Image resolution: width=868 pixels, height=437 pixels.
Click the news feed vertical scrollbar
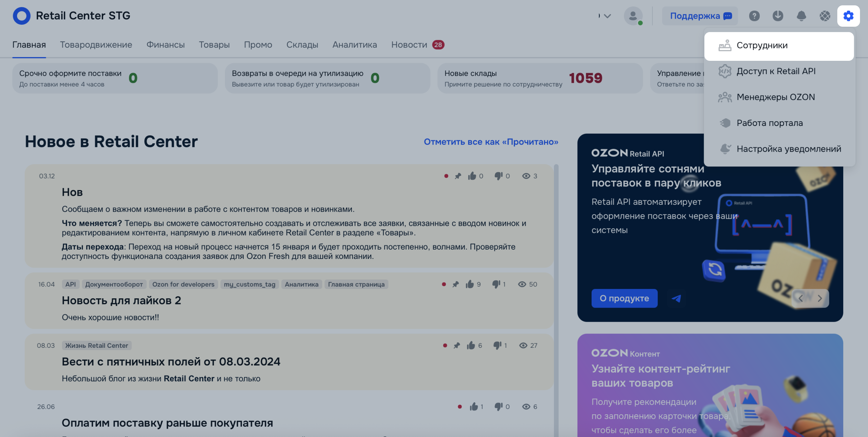[556, 270]
